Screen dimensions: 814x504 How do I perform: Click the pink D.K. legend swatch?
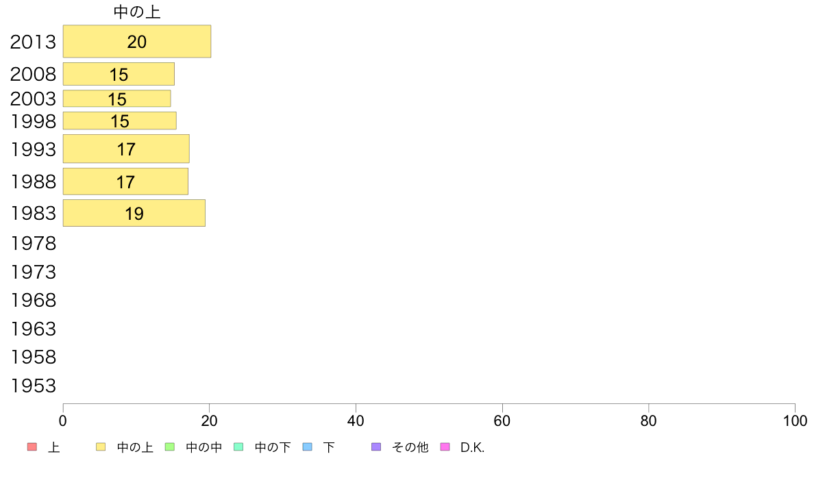coord(445,447)
